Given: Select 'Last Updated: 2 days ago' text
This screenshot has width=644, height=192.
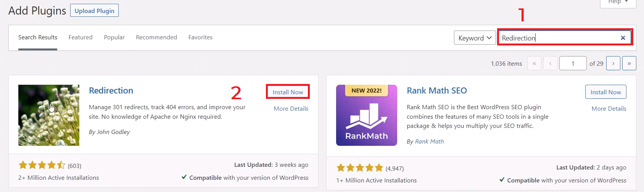Looking at the screenshot, I should coord(591,168).
